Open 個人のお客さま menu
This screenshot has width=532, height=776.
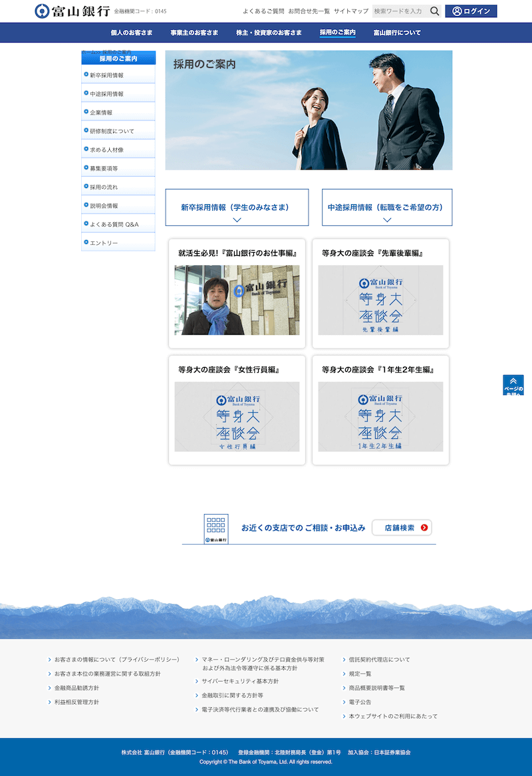[132, 33]
